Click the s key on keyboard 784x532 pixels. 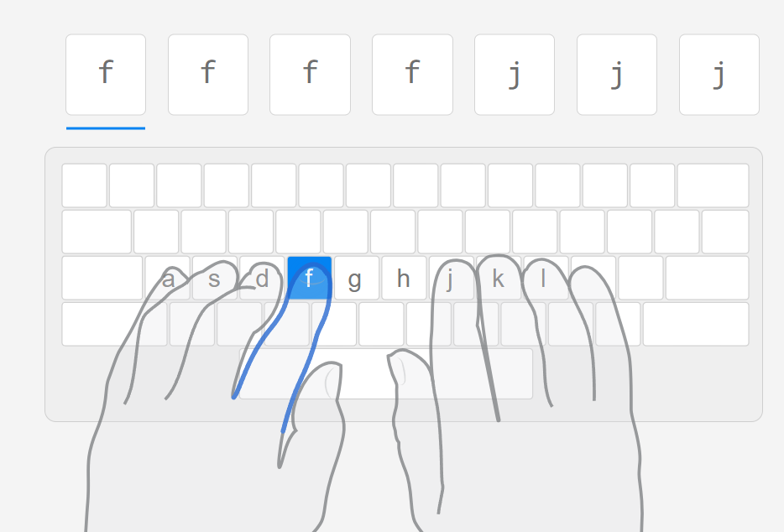(215, 278)
